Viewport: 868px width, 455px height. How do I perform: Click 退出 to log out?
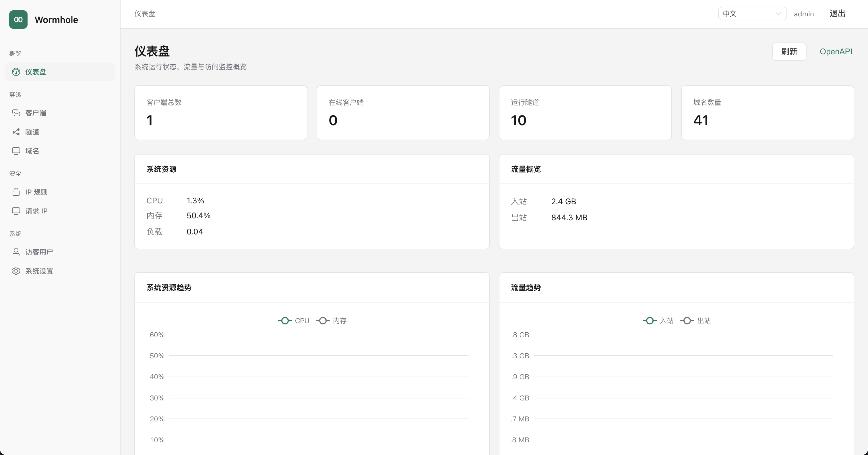point(837,14)
